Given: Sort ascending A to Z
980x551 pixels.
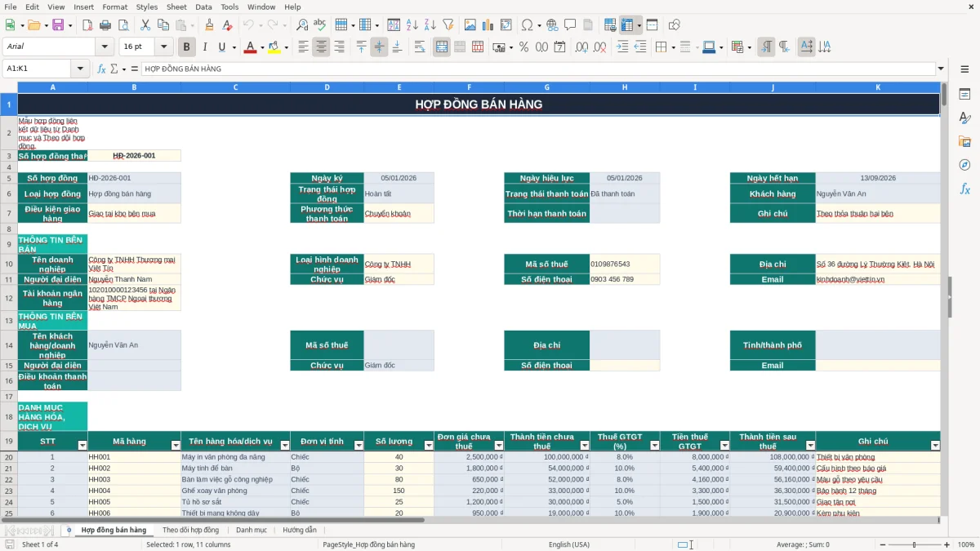Looking at the screenshot, I should [412, 25].
